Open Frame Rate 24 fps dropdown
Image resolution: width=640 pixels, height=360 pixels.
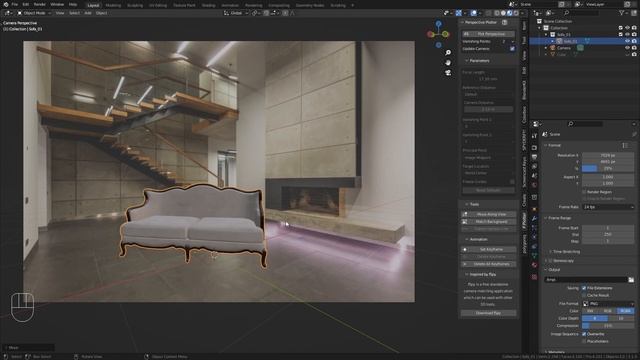point(608,207)
